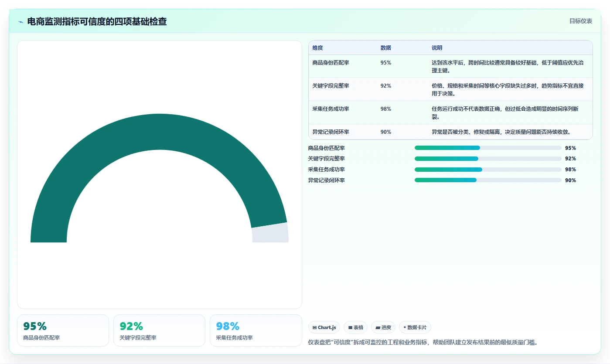
Task: Click the footer note starting 仪表盘把
Action: [x=423, y=343]
